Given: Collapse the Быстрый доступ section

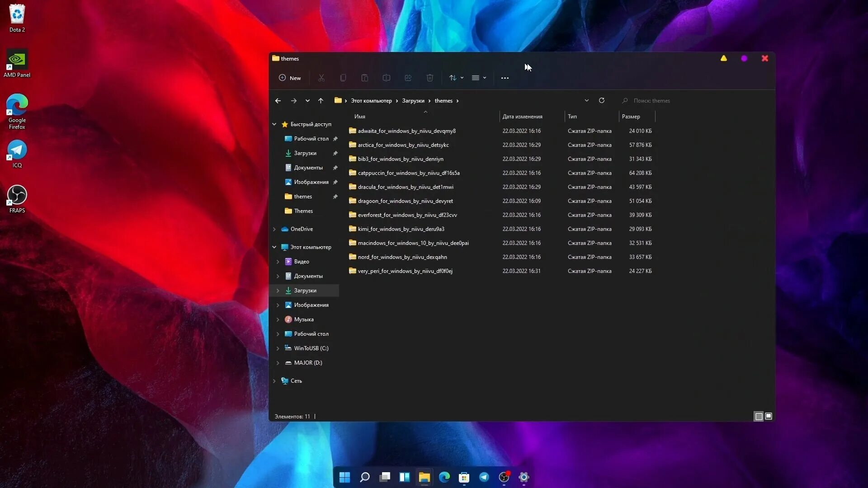Looking at the screenshot, I should coord(274,124).
